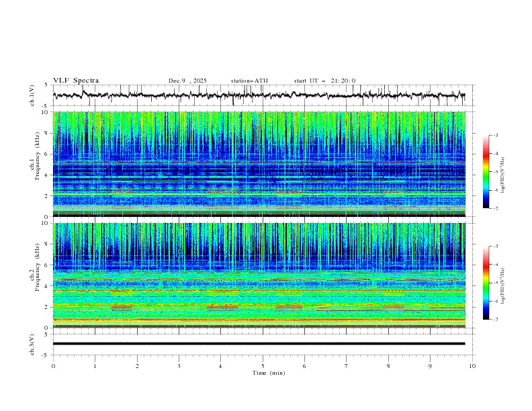Click inside the ch.1 spectrogram panel
This screenshot has height=411, width=532.
pyautogui.click(x=259, y=164)
